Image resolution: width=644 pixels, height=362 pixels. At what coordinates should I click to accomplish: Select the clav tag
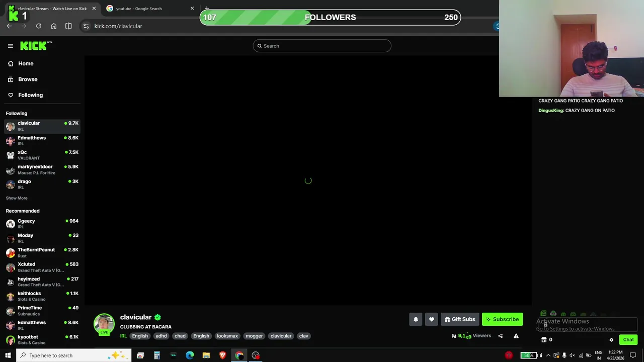pyautogui.click(x=303, y=336)
